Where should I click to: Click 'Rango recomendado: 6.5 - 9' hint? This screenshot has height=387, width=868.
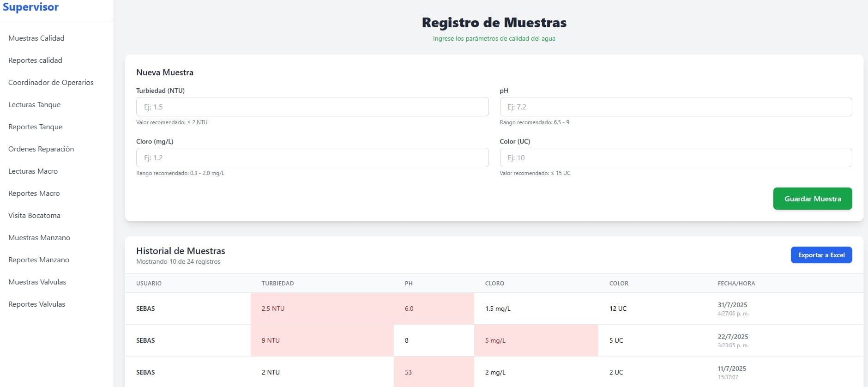(534, 122)
